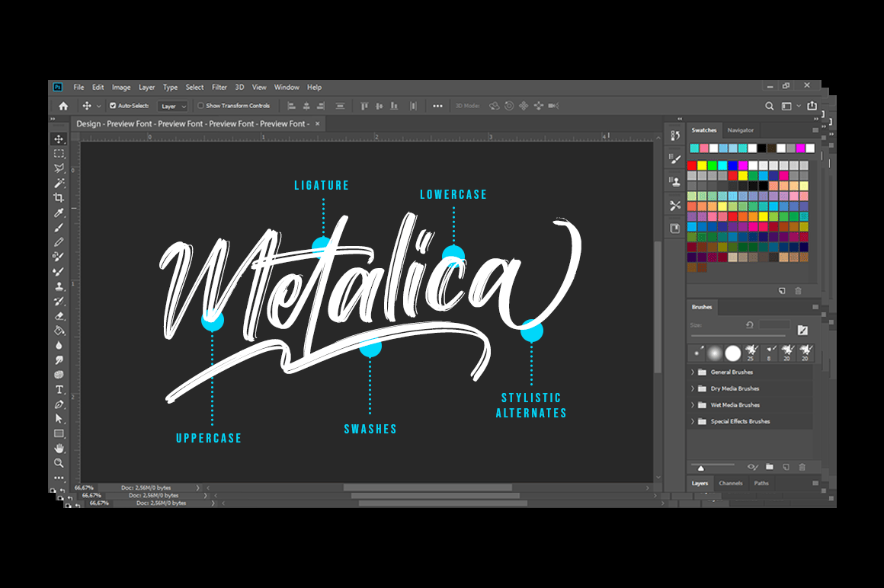
Task: Open the Filter menu
Action: [x=219, y=88]
